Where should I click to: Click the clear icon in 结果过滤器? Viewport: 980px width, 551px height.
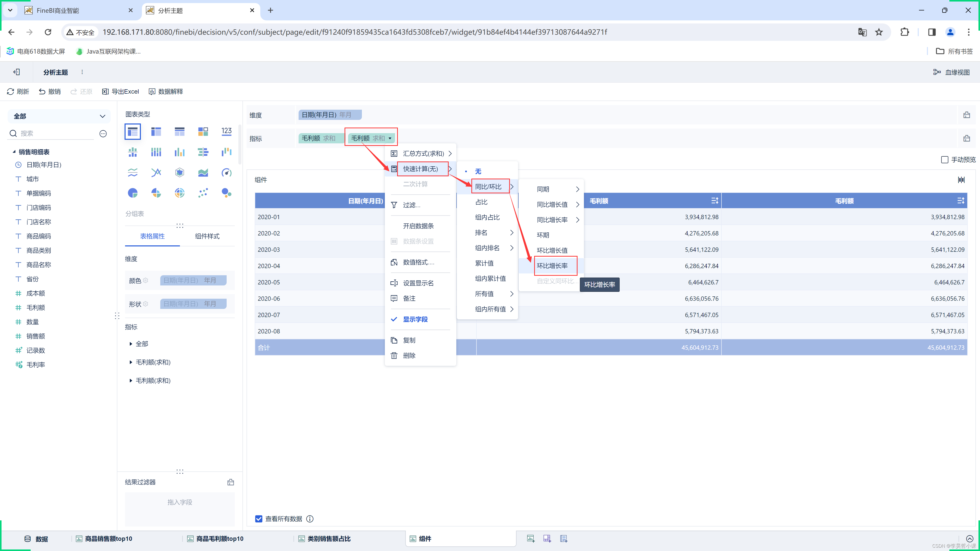point(230,482)
